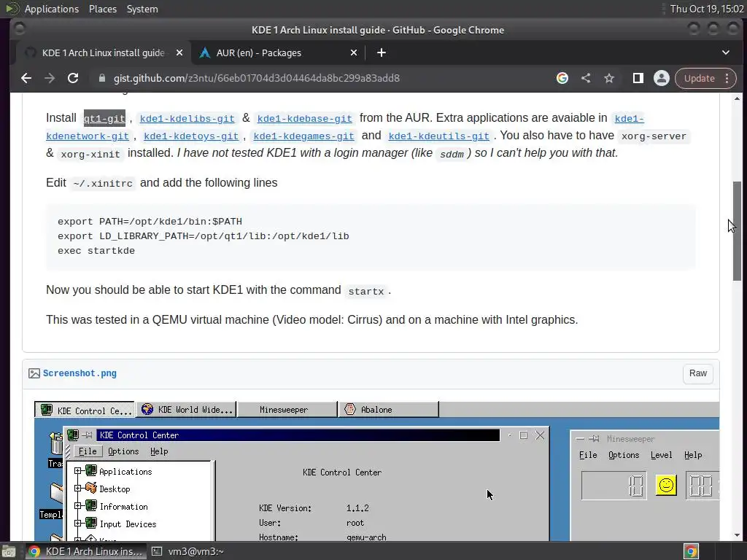This screenshot has width=747, height=560.
Task: Select KDE 1 Arch Linux install guide tab
Action: click(x=103, y=52)
